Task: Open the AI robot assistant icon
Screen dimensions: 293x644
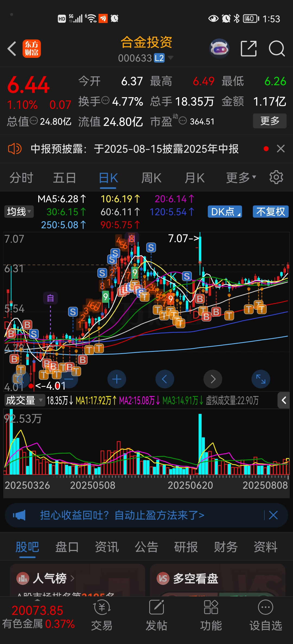Action: click(x=219, y=49)
